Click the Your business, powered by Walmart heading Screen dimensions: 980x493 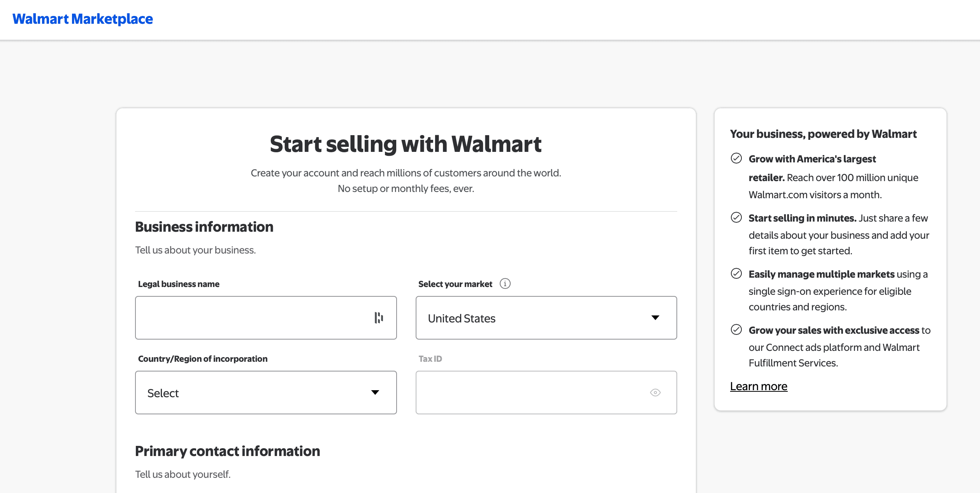pos(823,134)
